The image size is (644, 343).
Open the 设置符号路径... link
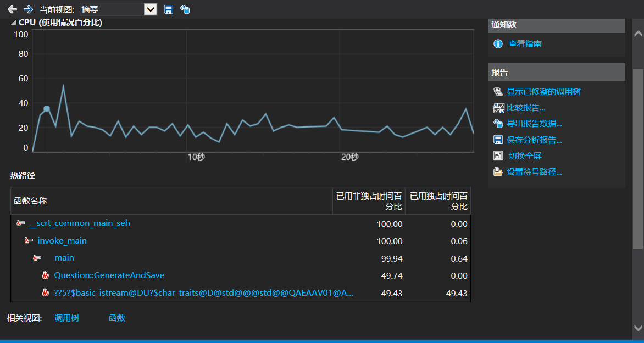[534, 171]
